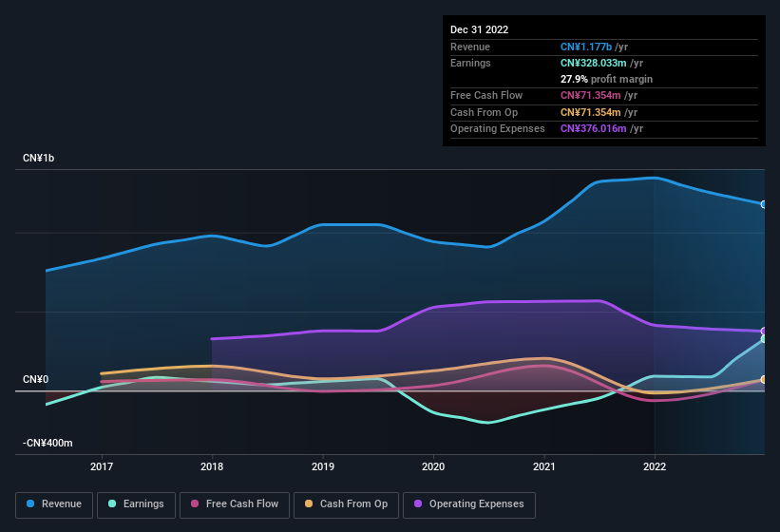Toggle the Earnings legend button

click(136, 504)
